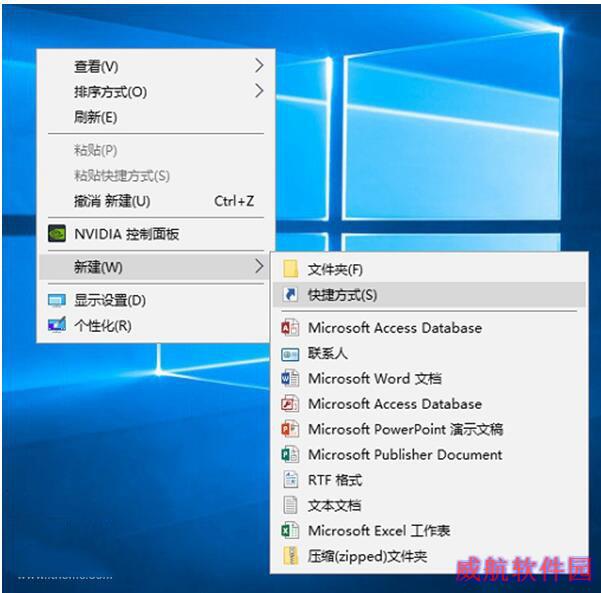601x593 pixels.
Task: Click the Microsoft Excel 工作表 icon
Action: [290, 531]
